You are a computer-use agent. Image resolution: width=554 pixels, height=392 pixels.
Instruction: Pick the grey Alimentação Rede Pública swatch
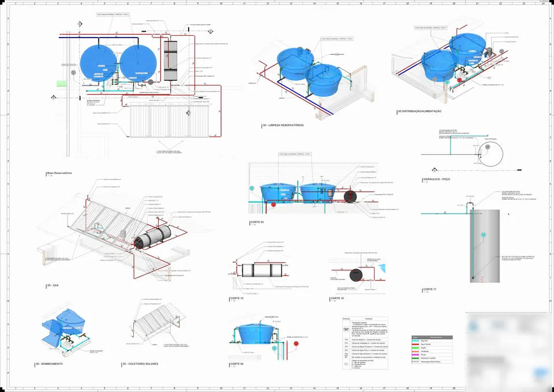tap(415, 362)
